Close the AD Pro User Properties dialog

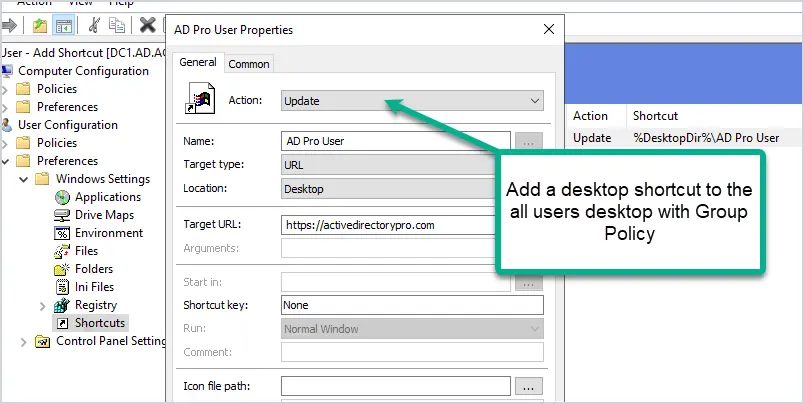pos(549,30)
